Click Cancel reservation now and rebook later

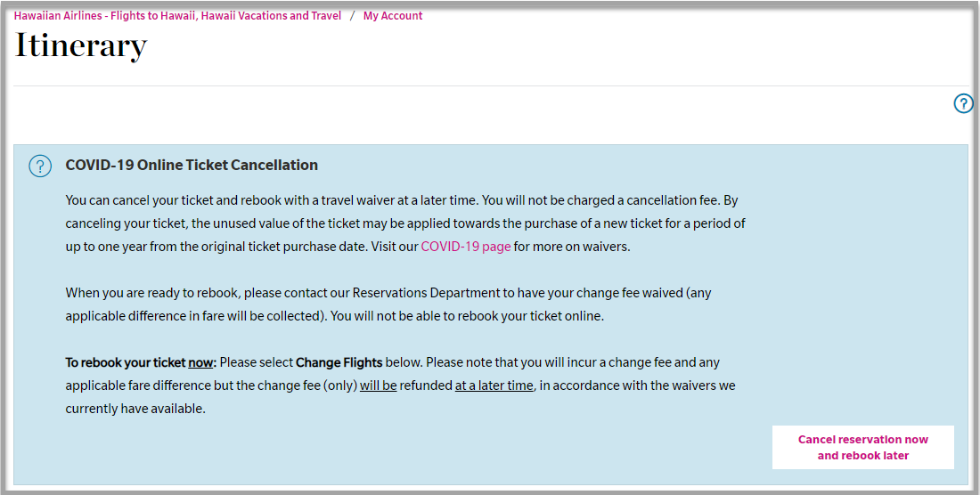(862, 447)
